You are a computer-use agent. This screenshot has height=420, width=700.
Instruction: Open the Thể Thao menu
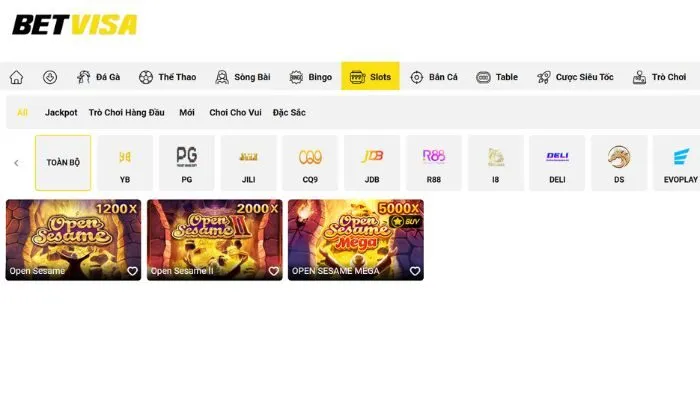tap(167, 77)
